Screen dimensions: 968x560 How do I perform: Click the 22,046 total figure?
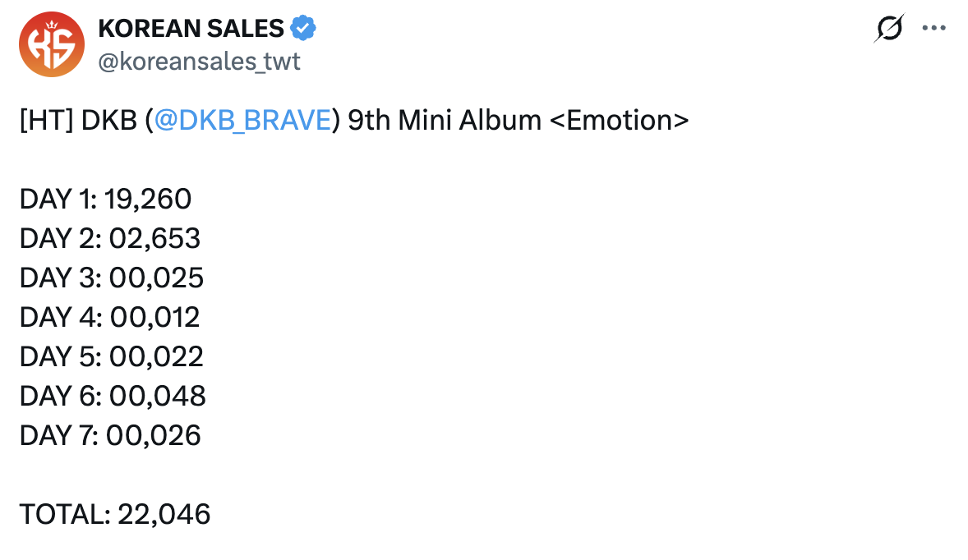(x=164, y=514)
